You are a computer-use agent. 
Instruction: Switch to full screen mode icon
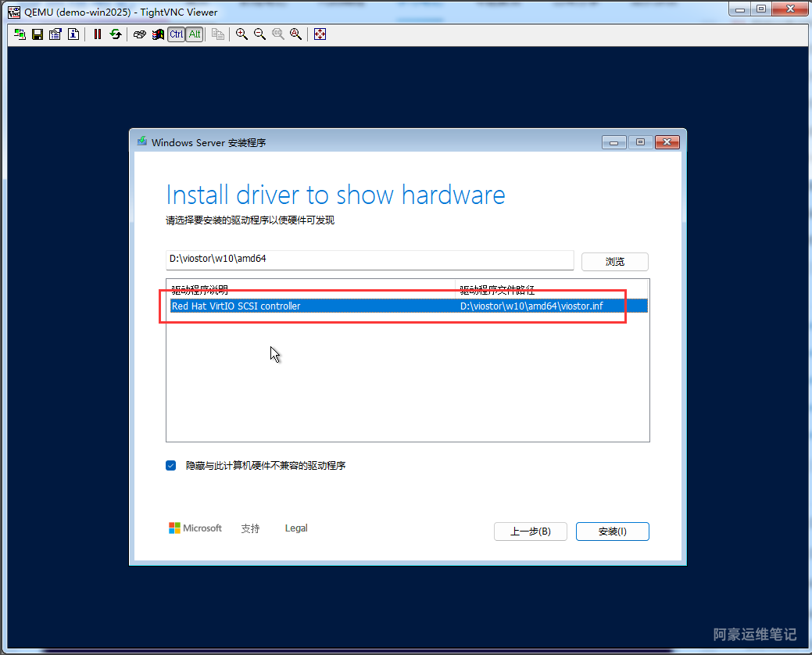click(x=320, y=34)
